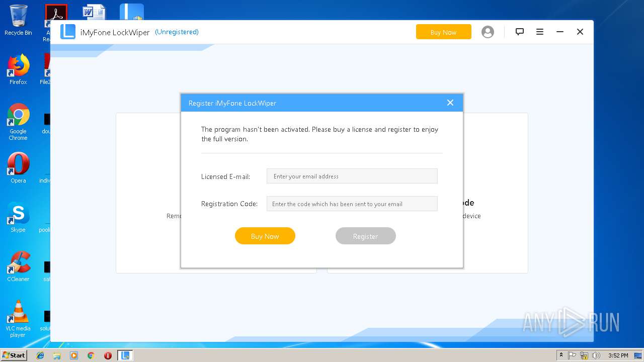Open Chrome from the taskbar
Image resolution: width=644 pixels, height=362 pixels.
(91, 355)
